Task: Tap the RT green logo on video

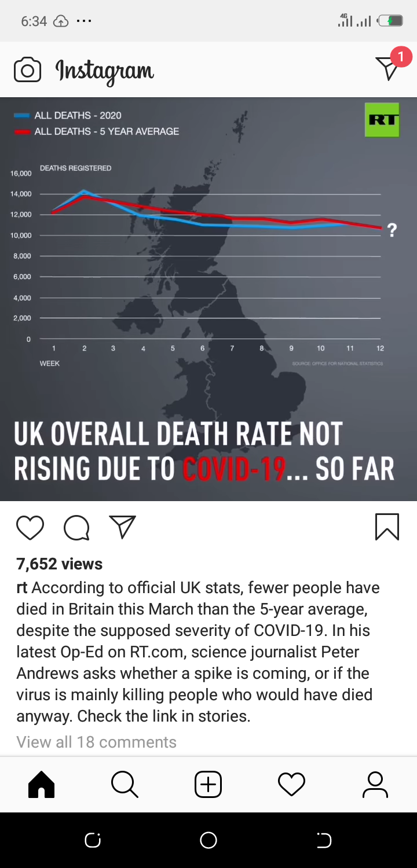Action: tap(382, 120)
